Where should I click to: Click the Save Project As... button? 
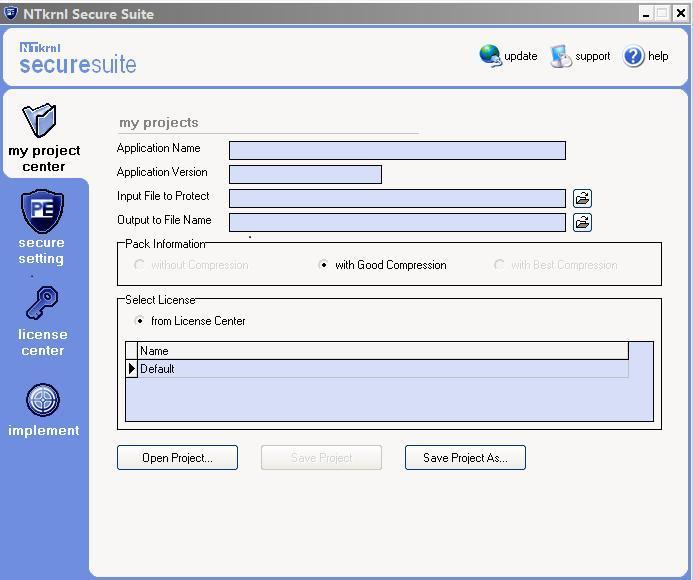[x=465, y=458]
